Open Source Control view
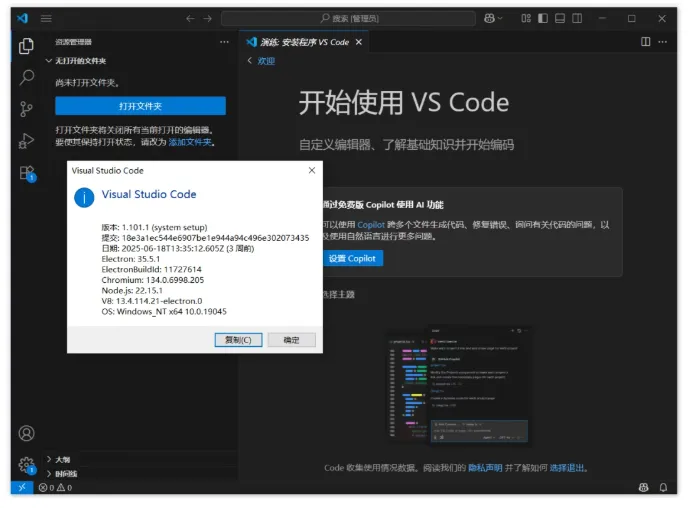 point(26,109)
